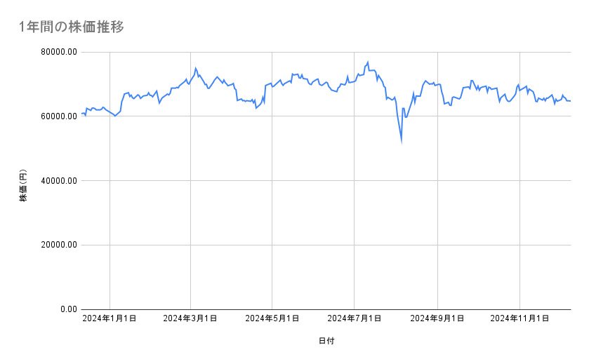Click the 60000.00 y-axis label

pos(58,116)
